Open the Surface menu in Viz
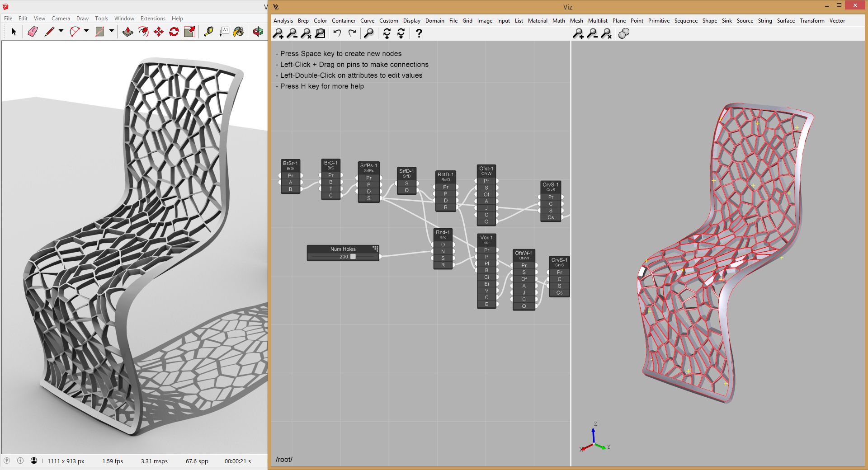The width and height of the screenshot is (868, 470). click(786, 21)
